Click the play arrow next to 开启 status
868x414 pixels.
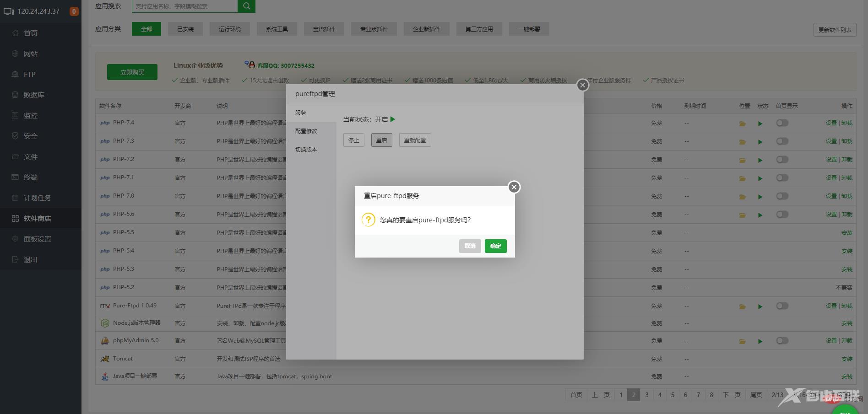coord(393,119)
